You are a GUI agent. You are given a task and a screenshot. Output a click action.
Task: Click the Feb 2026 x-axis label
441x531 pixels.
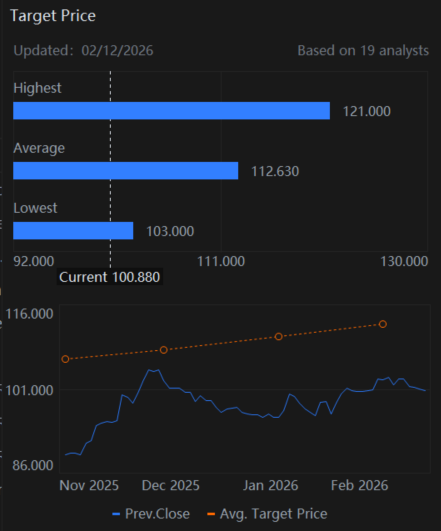(359, 486)
